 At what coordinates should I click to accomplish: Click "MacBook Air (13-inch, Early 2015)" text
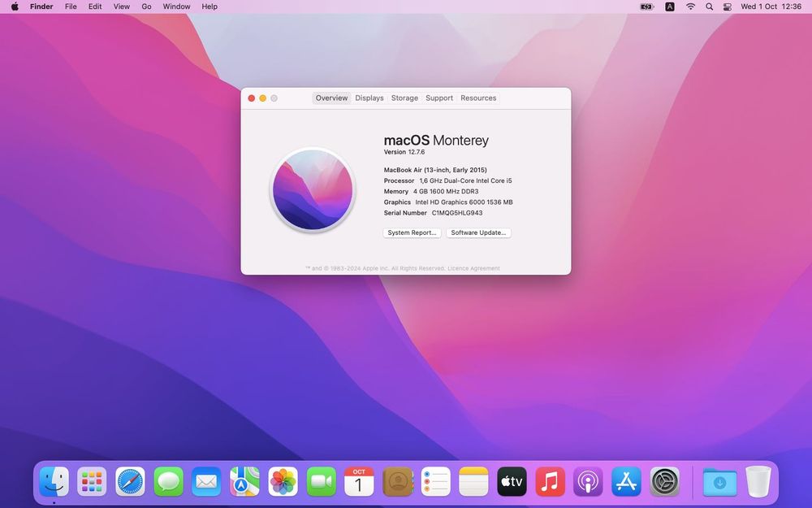[x=435, y=170]
